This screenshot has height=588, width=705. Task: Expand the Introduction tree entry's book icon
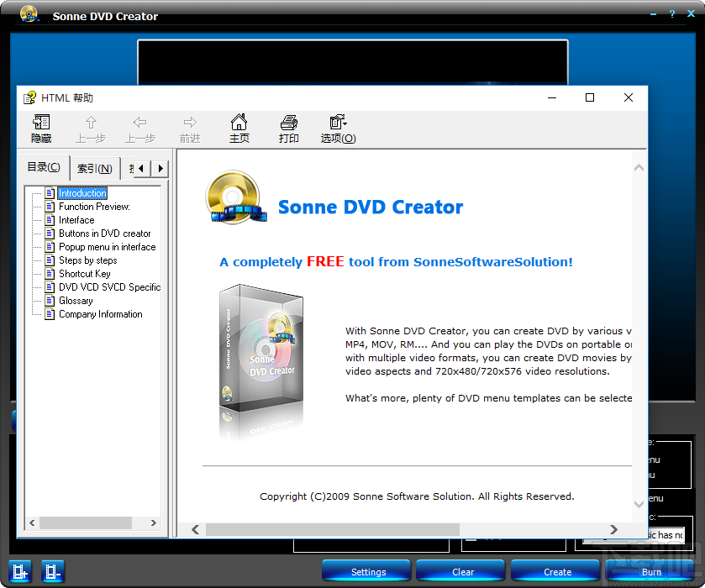[x=50, y=193]
